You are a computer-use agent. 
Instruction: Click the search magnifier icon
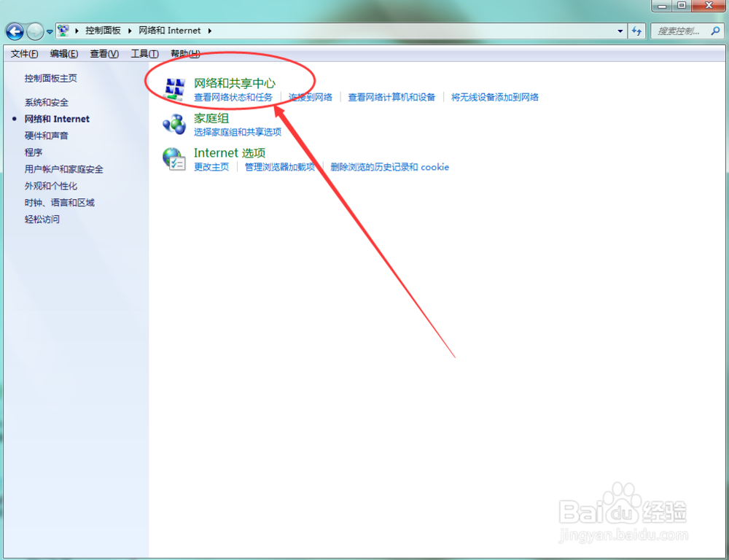pyautogui.click(x=716, y=31)
